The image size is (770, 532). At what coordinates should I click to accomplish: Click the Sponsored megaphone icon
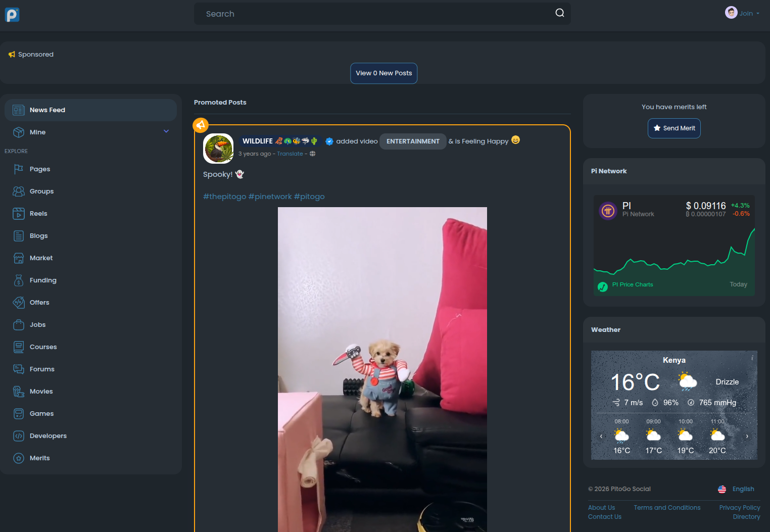12,55
